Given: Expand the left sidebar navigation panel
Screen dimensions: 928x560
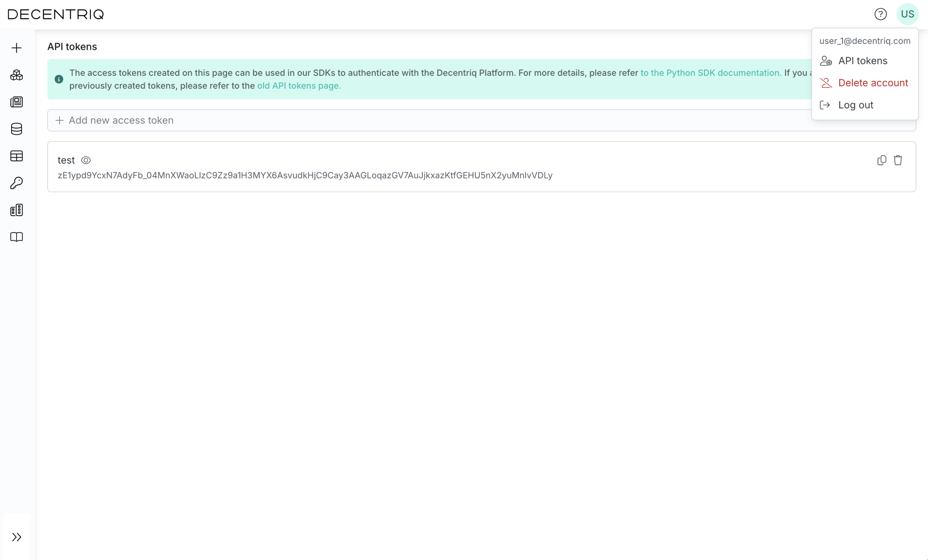Looking at the screenshot, I should (x=17, y=537).
